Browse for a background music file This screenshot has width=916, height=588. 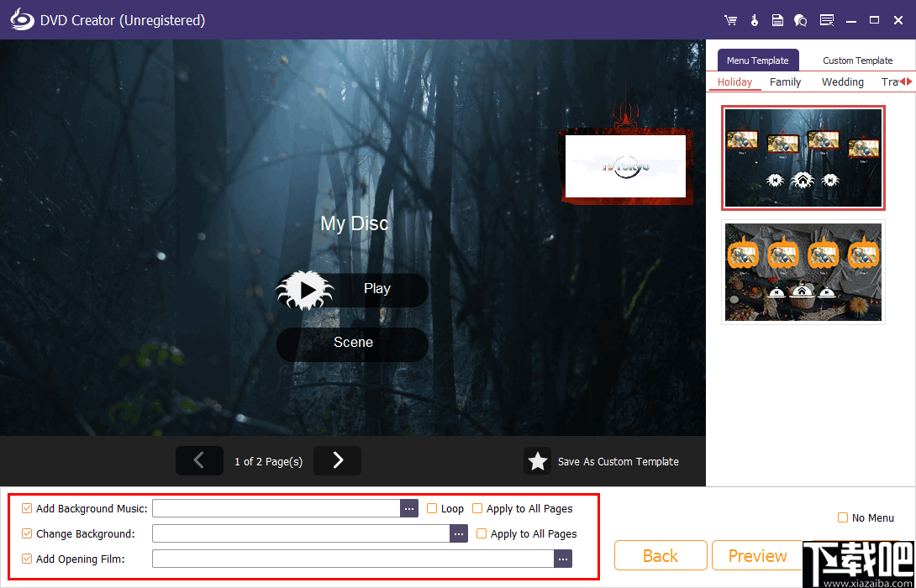[409, 508]
